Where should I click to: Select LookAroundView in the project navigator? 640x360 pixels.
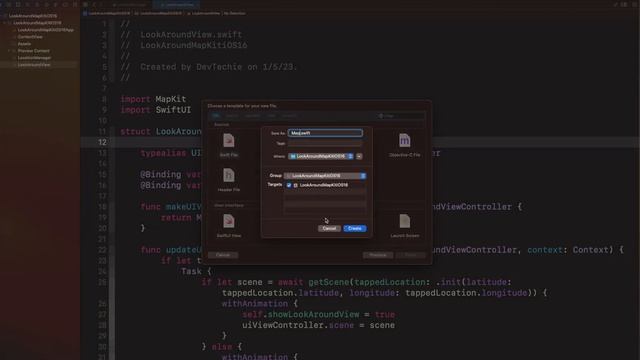tap(34, 64)
